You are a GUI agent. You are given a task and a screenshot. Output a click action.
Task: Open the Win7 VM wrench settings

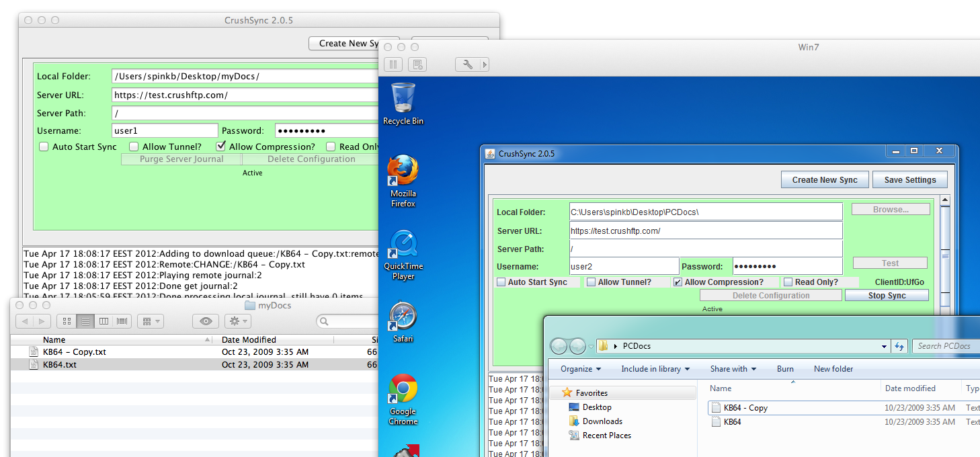(x=468, y=65)
